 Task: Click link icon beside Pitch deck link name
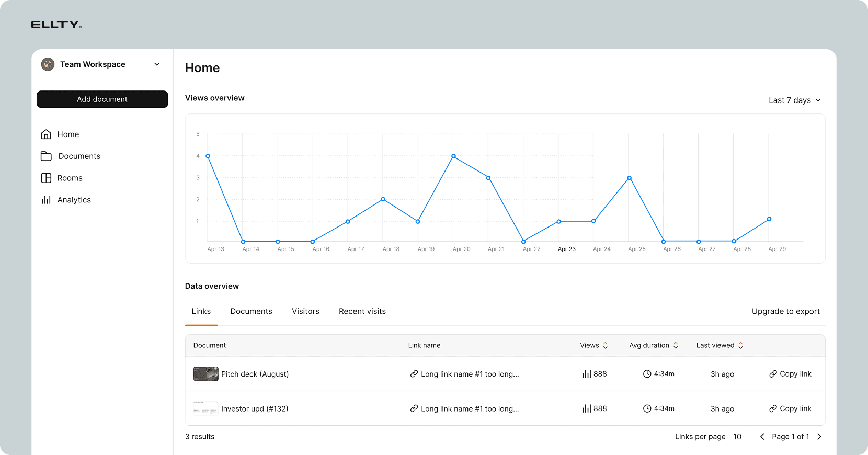(414, 374)
